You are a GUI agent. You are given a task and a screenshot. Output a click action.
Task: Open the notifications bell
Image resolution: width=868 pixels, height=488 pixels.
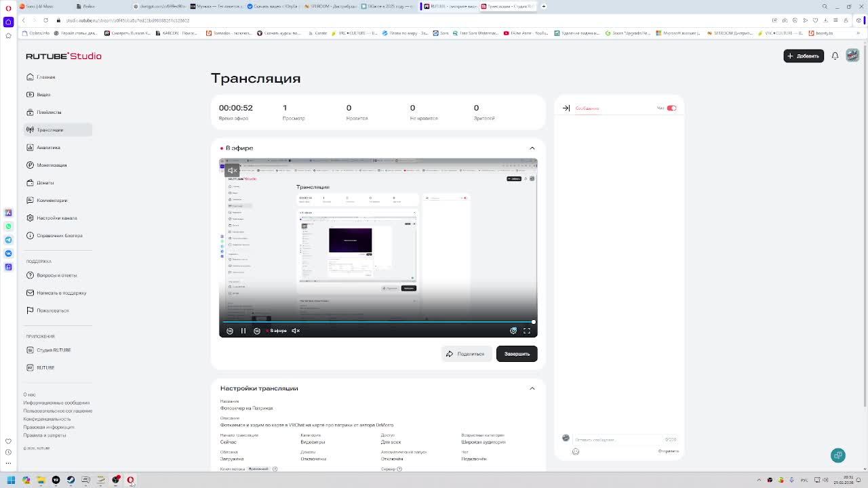[835, 56]
